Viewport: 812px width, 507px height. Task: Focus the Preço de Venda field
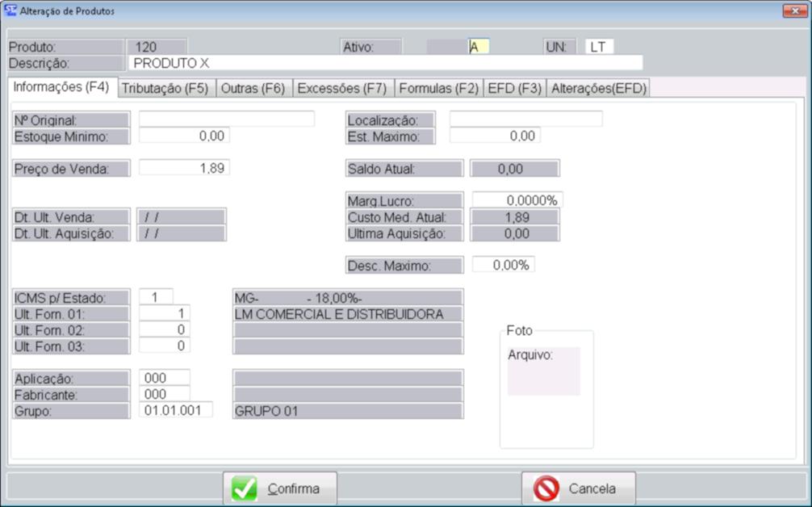(x=184, y=168)
